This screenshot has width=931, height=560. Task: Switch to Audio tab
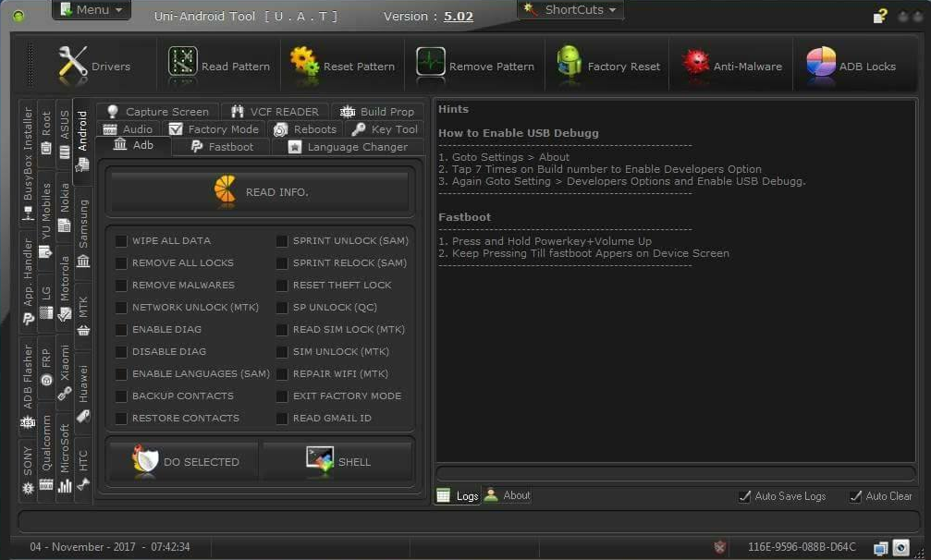pos(129,129)
